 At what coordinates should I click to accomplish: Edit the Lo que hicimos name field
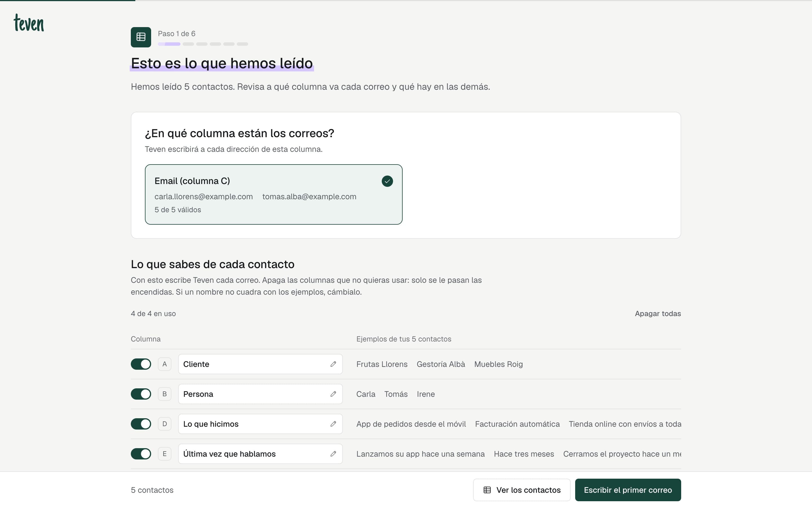click(x=261, y=424)
